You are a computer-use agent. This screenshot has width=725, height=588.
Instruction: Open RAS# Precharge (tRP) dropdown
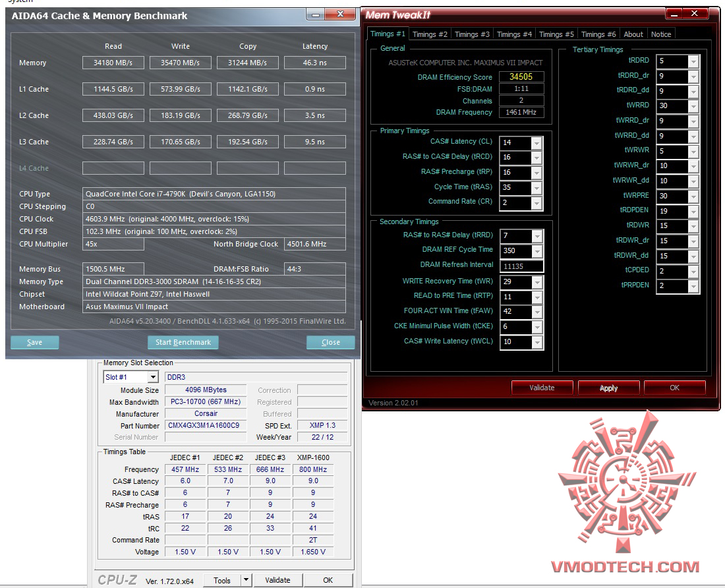[536, 173]
